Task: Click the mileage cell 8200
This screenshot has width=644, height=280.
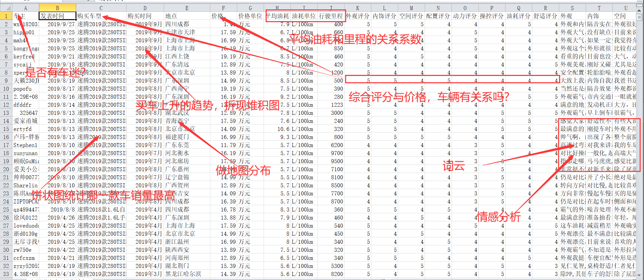Action: (x=331, y=274)
